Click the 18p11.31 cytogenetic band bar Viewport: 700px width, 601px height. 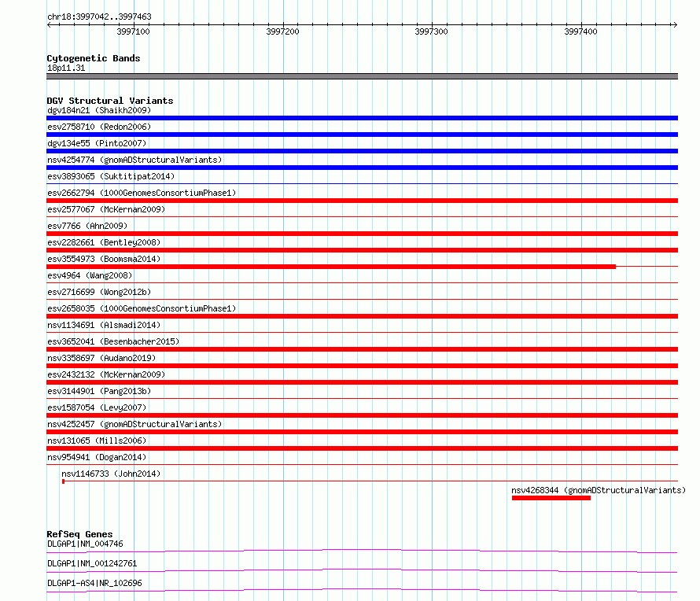362,76
